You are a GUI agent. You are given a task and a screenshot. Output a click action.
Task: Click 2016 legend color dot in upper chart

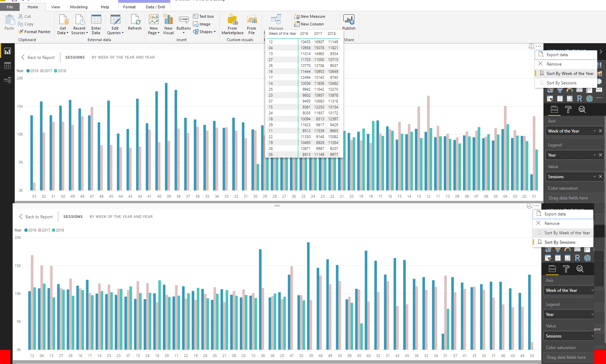(28, 71)
